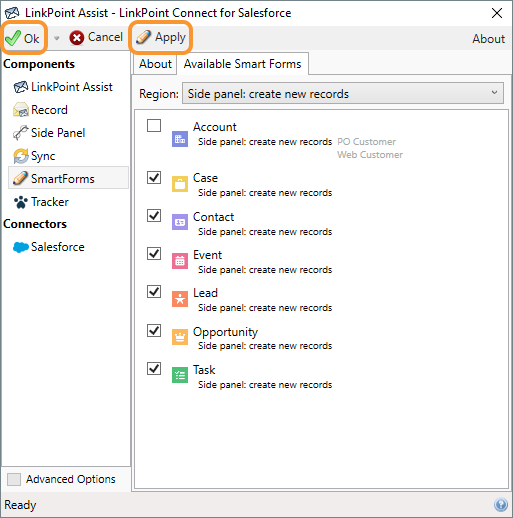
Task: Select the Record envelope icon
Action: (21, 110)
